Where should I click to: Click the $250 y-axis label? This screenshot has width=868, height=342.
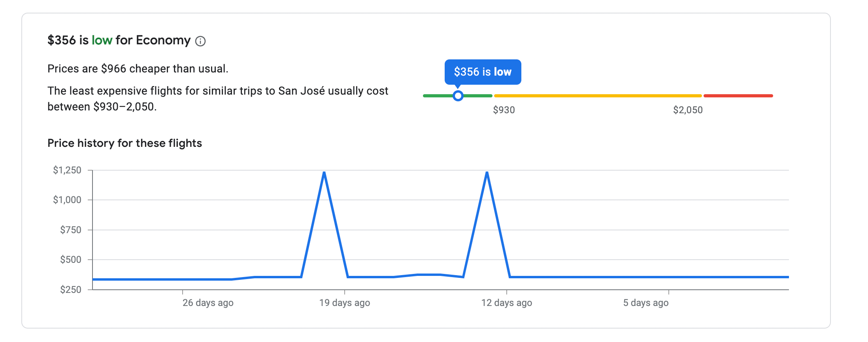click(x=70, y=290)
